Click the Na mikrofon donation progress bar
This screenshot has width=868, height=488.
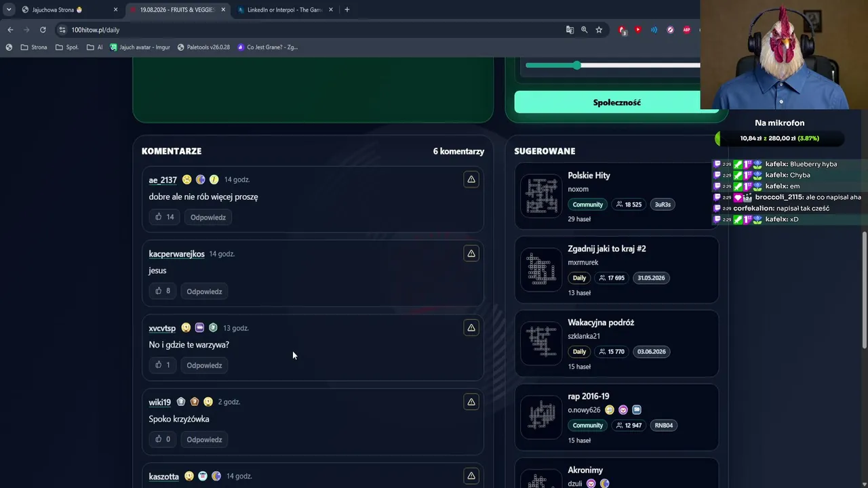tap(779, 138)
